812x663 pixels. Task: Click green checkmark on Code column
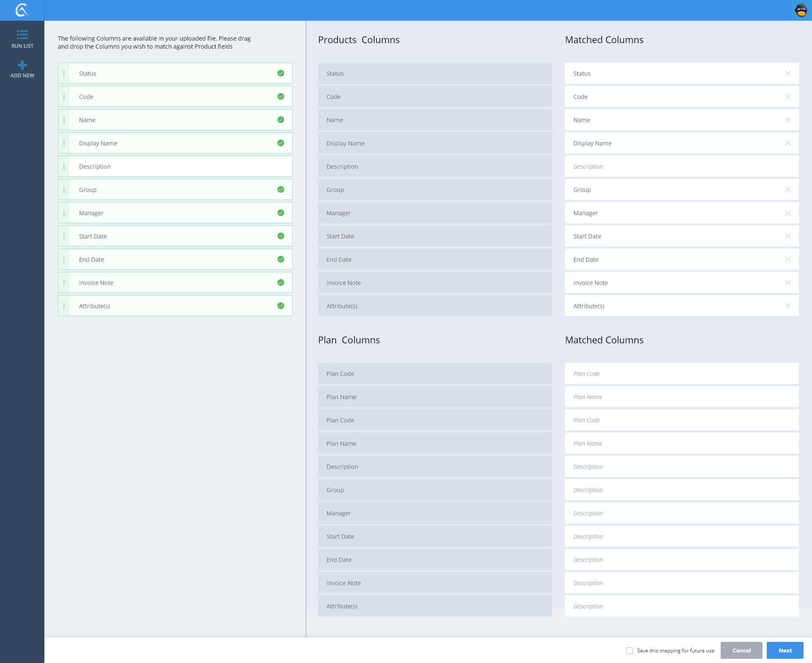(281, 97)
